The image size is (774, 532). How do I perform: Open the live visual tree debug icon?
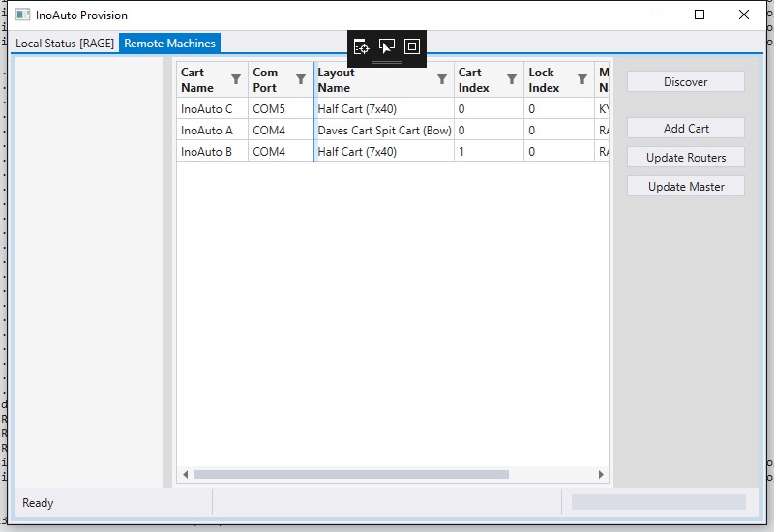[361, 46]
